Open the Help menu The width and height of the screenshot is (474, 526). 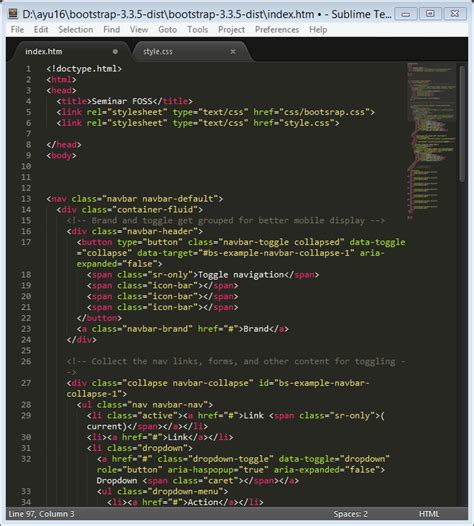tap(318, 30)
